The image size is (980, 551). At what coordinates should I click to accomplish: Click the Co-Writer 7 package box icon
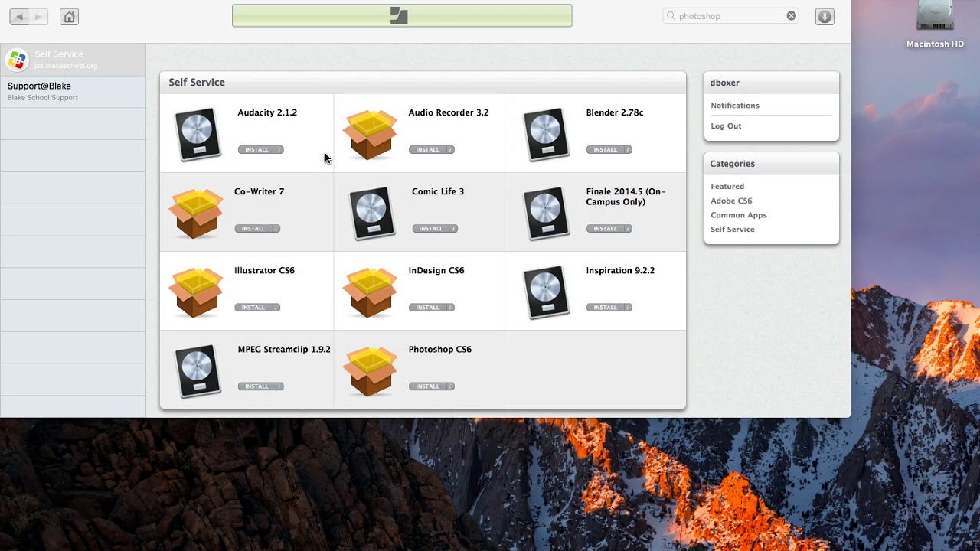[196, 214]
